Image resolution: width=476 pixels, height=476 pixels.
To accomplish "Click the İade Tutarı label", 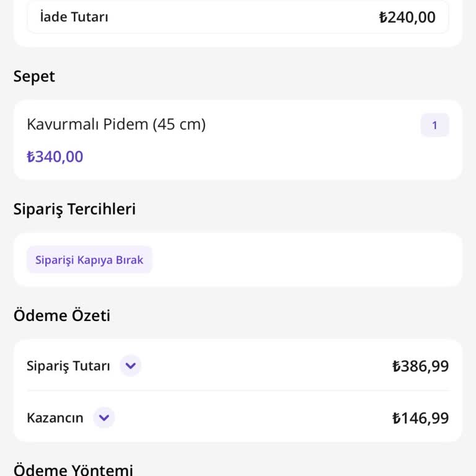I will tap(74, 17).
